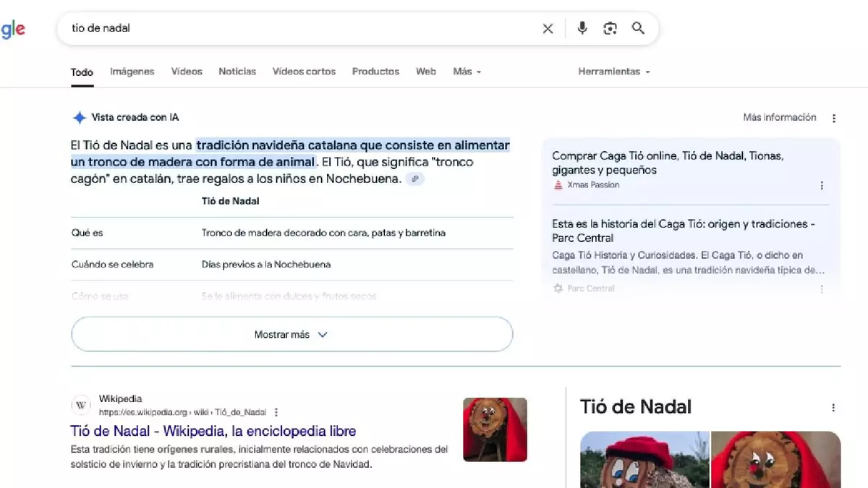Click 'Tronco de madera decorado' table cell

(x=323, y=233)
